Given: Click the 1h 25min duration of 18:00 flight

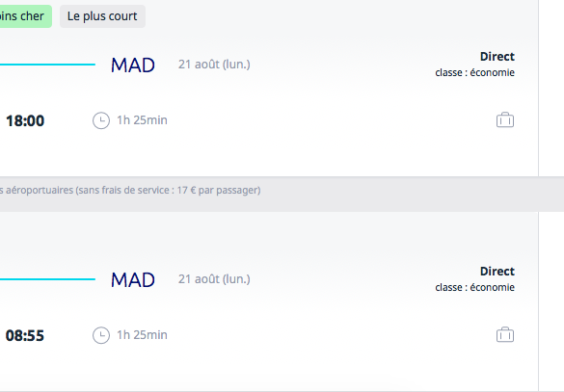Looking at the screenshot, I should tap(142, 120).
